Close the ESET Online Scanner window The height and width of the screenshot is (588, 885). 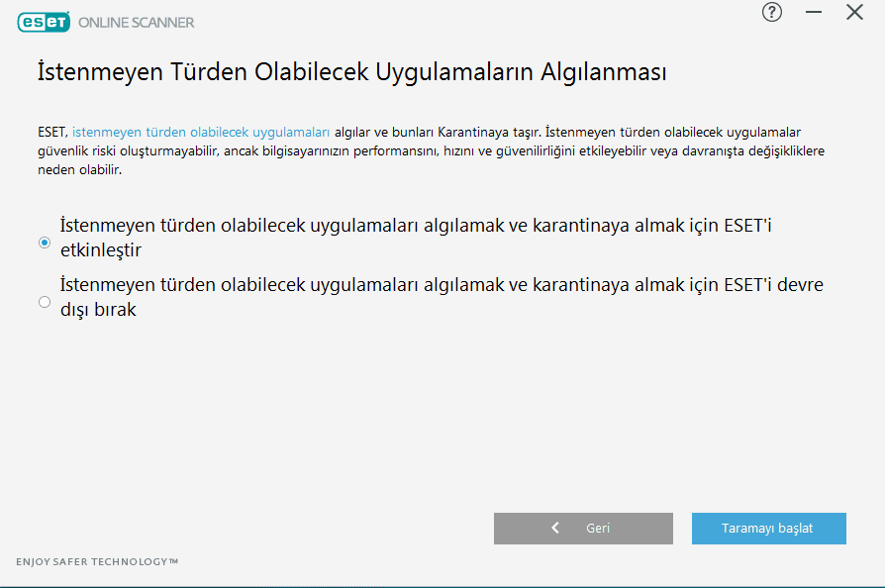pyautogui.click(x=854, y=12)
